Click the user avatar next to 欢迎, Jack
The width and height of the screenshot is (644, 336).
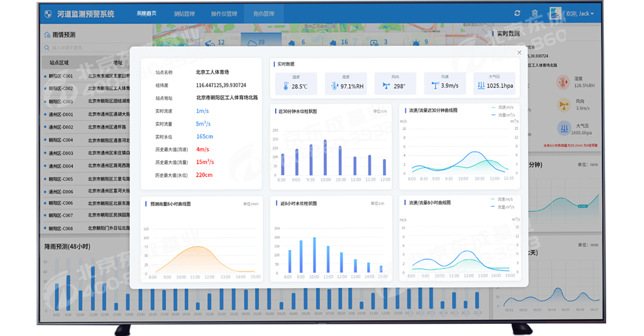click(555, 13)
